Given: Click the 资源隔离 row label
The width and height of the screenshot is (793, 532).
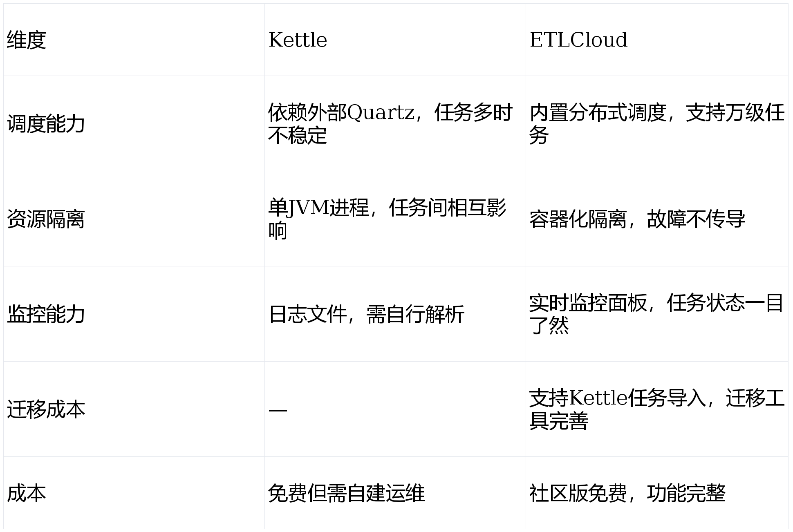Looking at the screenshot, I should [x=134, y=219].
